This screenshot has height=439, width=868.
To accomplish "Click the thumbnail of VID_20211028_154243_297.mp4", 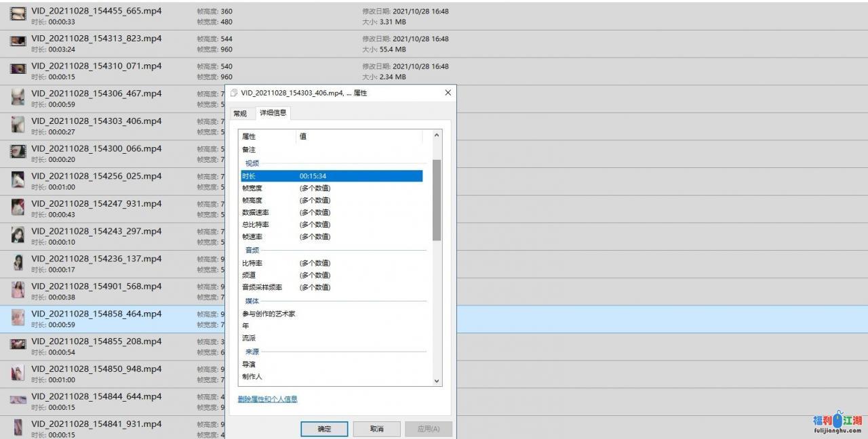I will point(17,236).
